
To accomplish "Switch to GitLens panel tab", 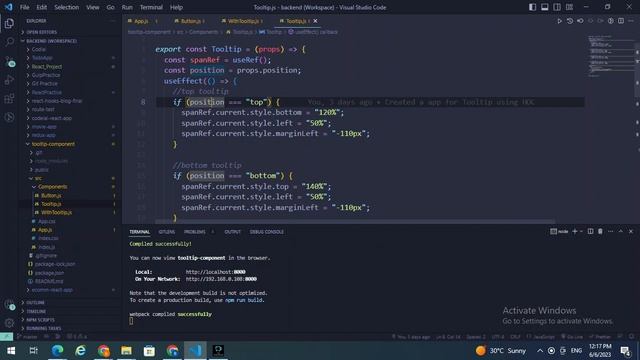I will [167, 232].
